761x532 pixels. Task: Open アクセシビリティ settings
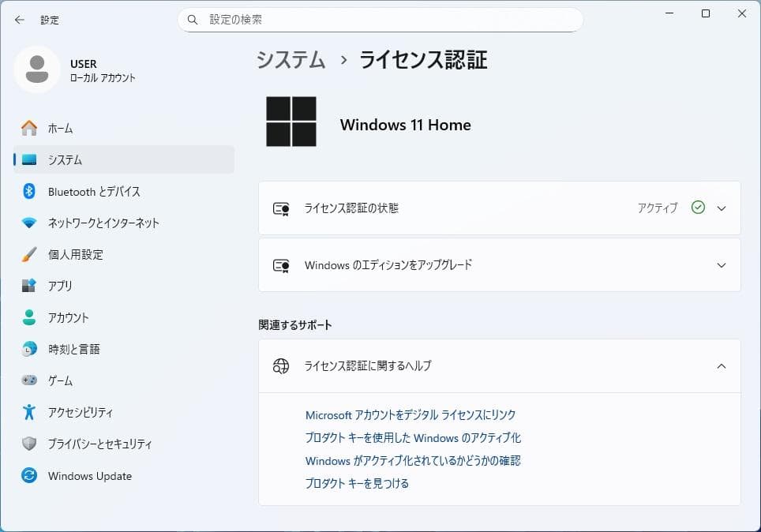(x=124, y=412)
